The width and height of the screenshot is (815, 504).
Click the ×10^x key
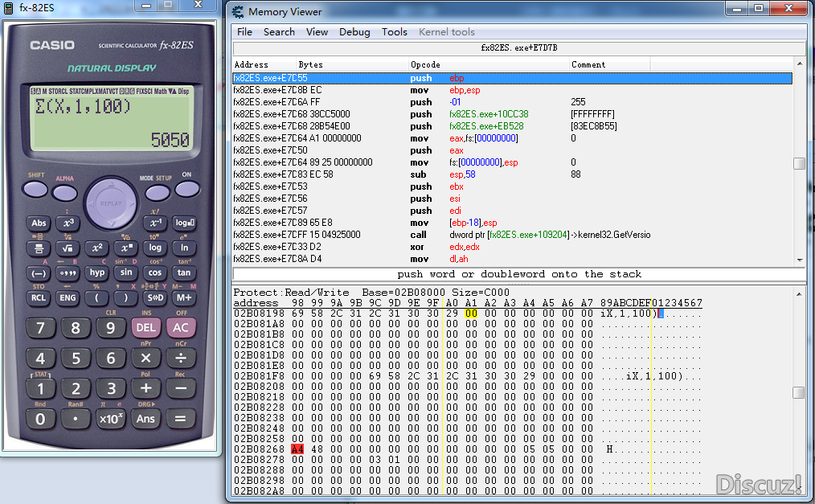(x=111, y=419)
